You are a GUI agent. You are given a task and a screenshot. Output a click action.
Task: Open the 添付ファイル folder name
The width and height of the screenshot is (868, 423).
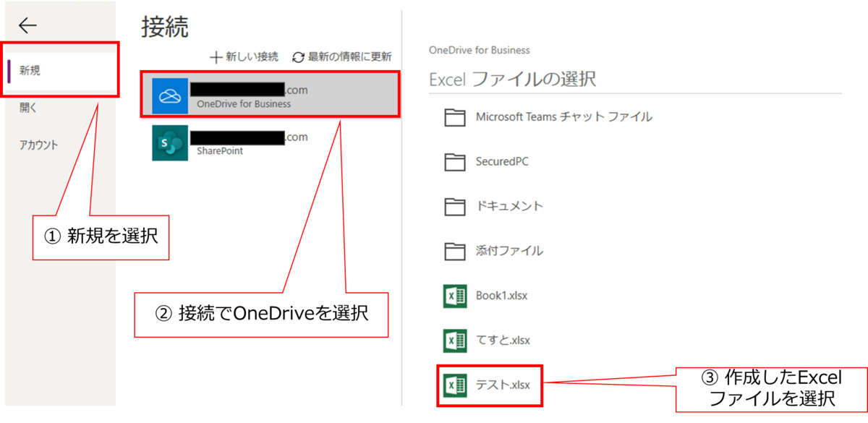509,251
